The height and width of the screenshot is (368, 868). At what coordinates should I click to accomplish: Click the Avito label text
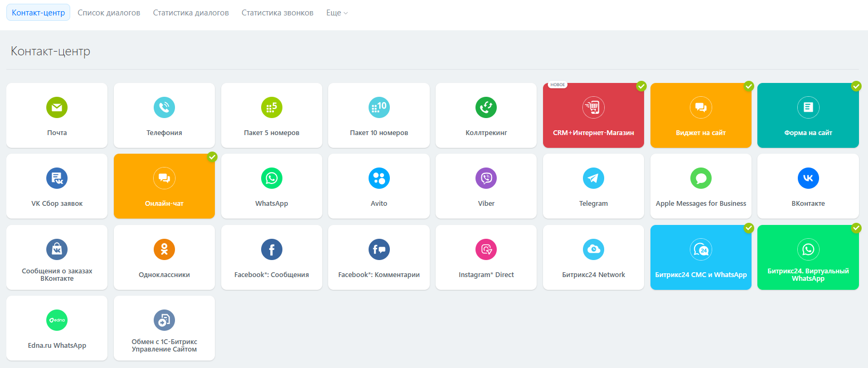click(x=379, y=204)
